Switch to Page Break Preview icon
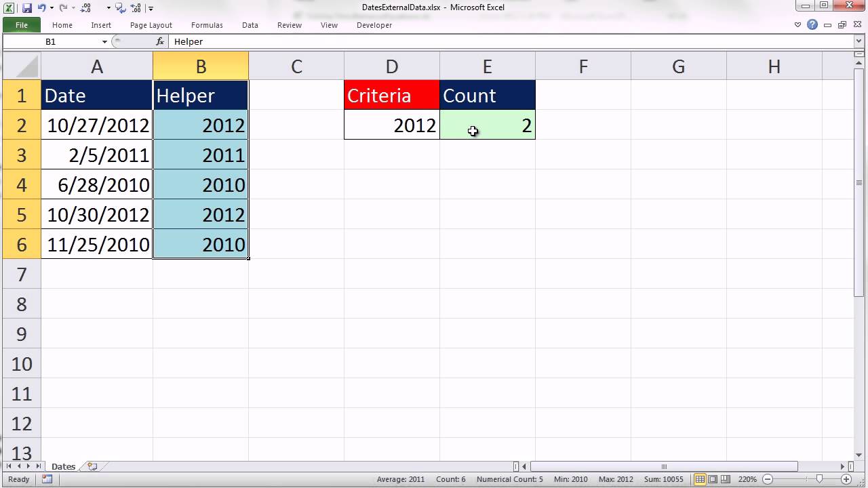 725,479
